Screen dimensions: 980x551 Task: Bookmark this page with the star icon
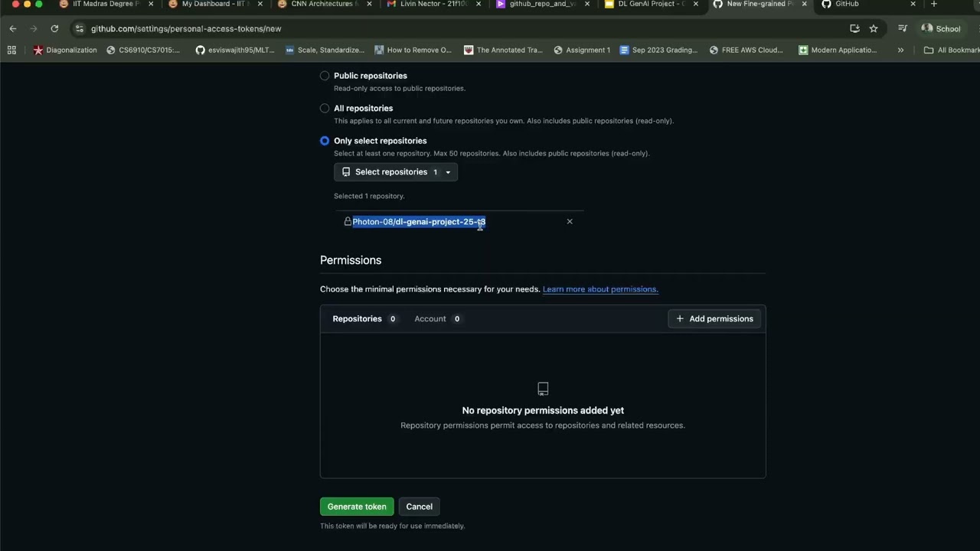click(x=874, y=28)
